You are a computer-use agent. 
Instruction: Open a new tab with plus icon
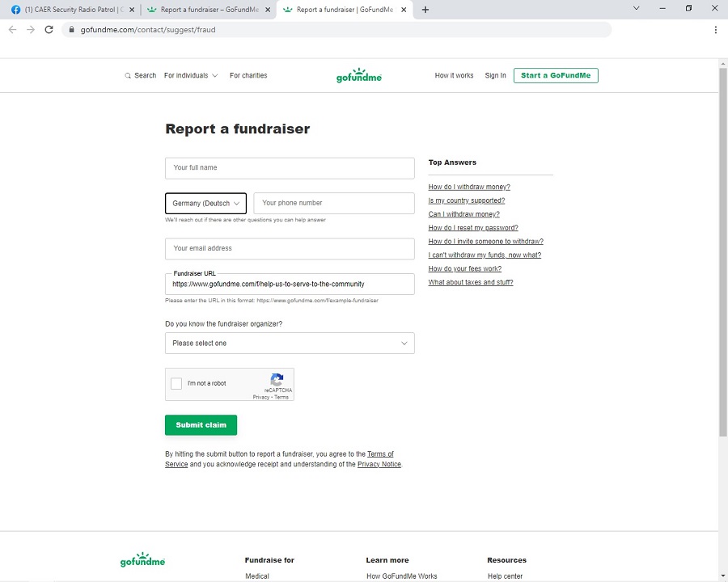(425, 10)
